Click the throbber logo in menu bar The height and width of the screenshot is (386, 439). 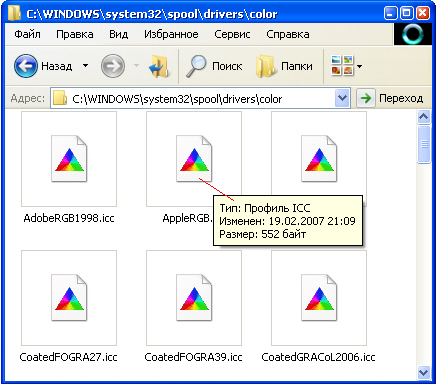click(x=413, y=34)
